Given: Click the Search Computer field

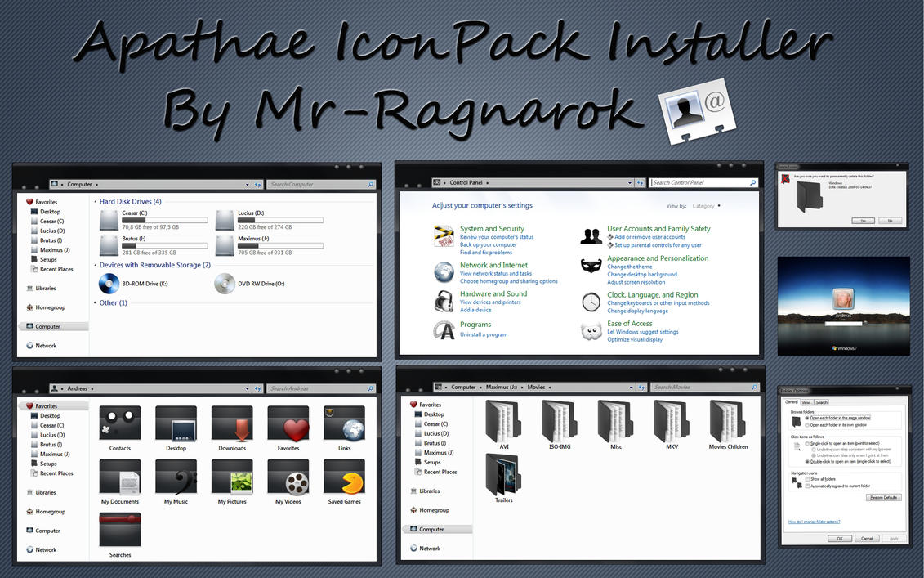Looking at the screenshot, I should (x=320, y=185).
